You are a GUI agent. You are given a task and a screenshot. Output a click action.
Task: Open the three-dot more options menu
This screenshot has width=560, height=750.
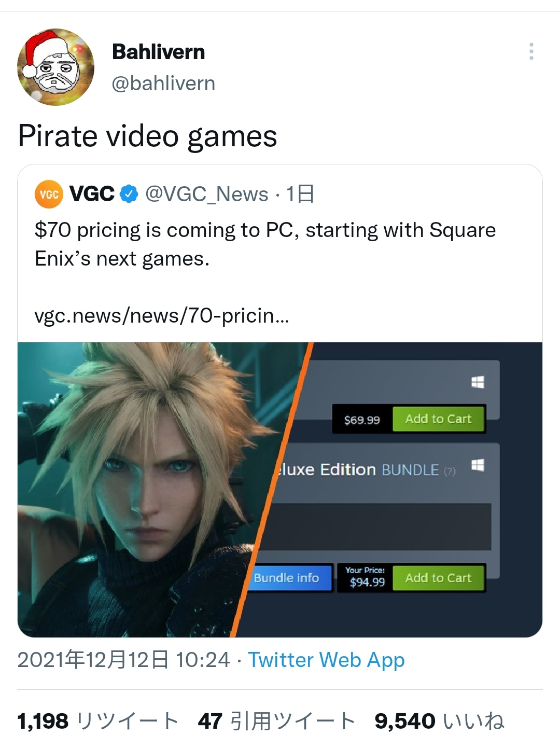click(x=531, y=51)
